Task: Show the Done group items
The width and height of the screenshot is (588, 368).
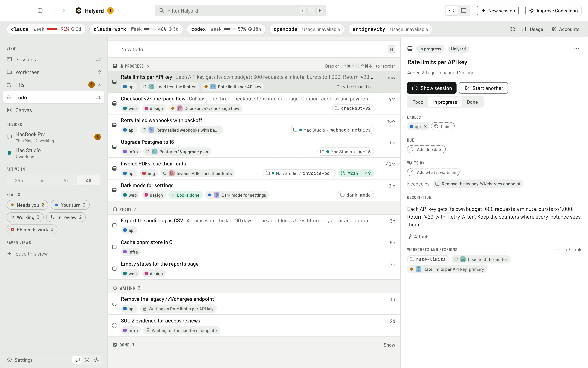Action: (x=389, y=345)
